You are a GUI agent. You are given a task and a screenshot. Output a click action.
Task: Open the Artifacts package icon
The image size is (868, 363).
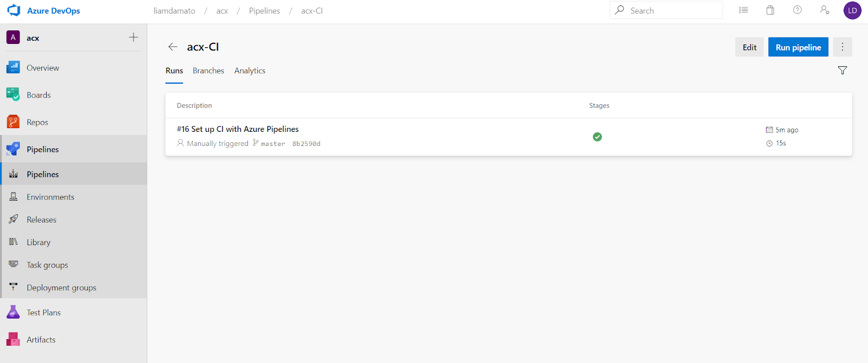13,339
